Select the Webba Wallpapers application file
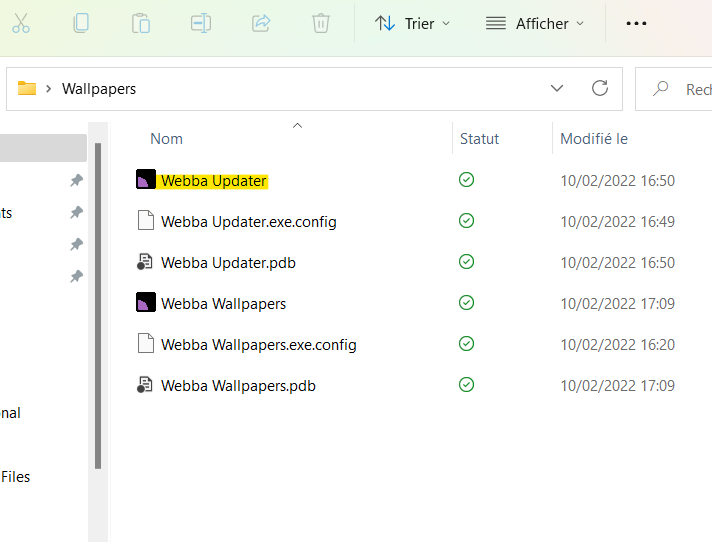Viewport: 712px width, 542px height. point(223,304)
